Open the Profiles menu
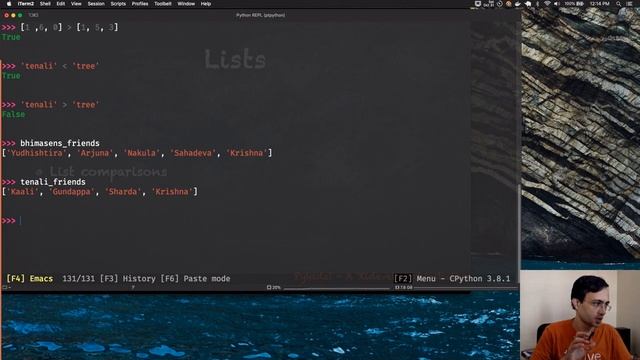The image size is (640, 360). click(x=140, y=4)
